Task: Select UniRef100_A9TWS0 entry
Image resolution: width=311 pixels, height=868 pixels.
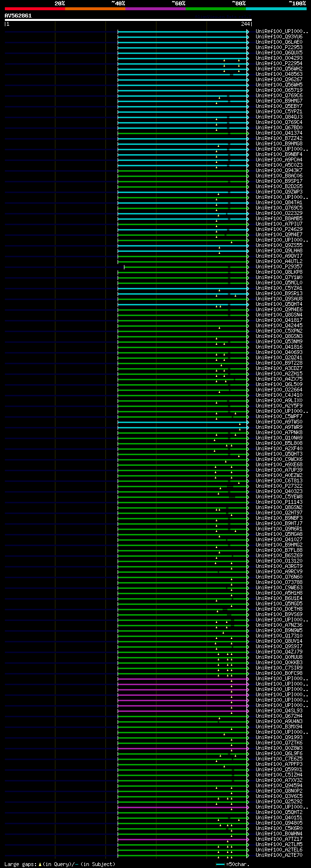Action: pos(279,422)
